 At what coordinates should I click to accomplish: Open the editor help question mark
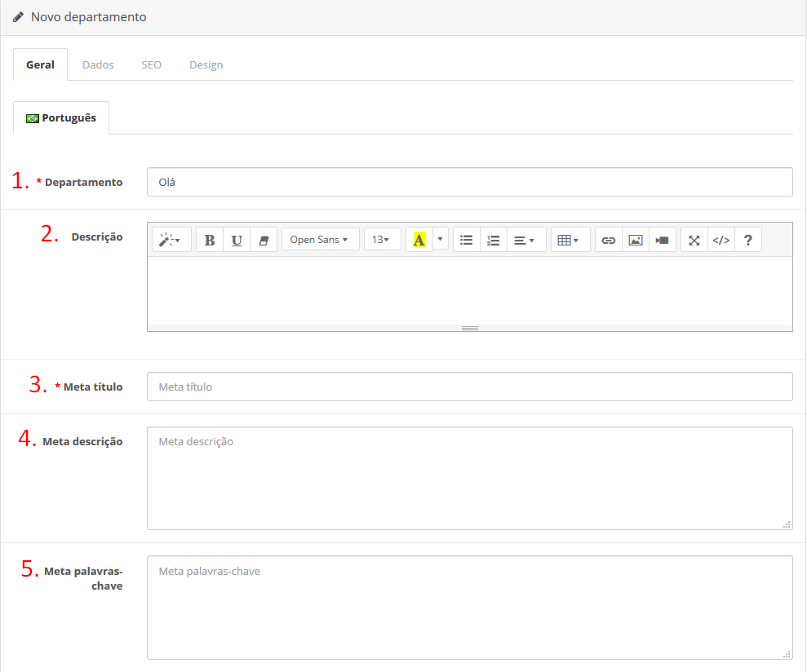[x=747, y=240]
